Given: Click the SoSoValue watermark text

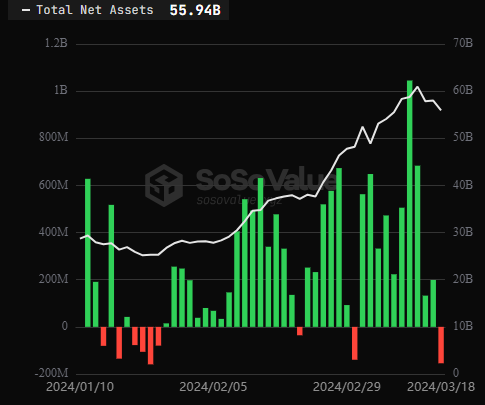Looking at the screenshot, I should (x=266, y=180).
